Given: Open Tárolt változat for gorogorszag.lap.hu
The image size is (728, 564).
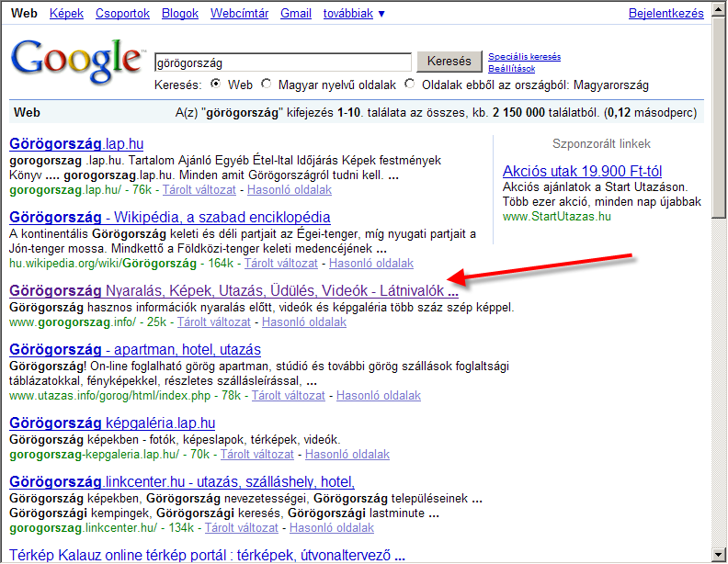Looking at the screenshot, I should pyautogui.click(x=199, y=190).
